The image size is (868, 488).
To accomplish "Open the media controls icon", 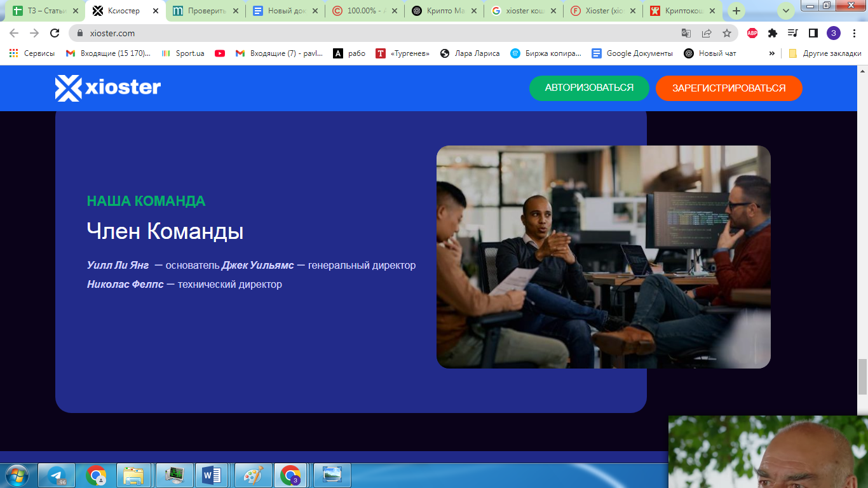I will pyautogui.click(x=792, y=33).
